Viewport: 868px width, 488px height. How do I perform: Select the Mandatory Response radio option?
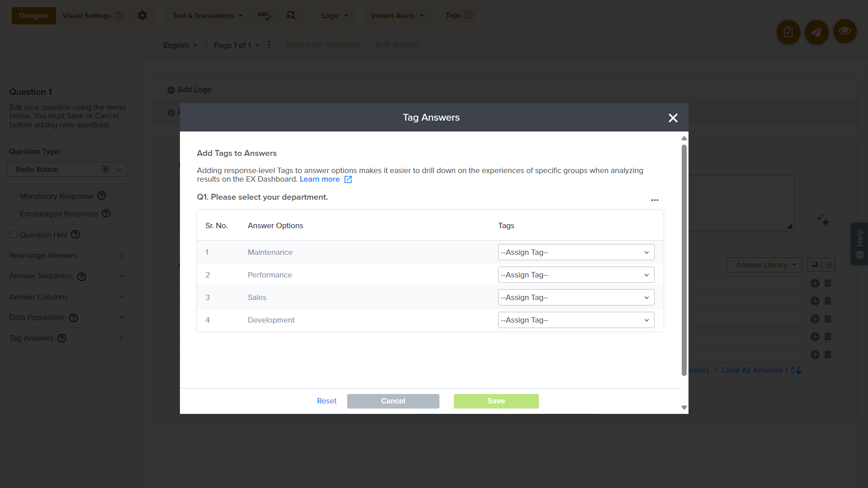tap(13, 196)
